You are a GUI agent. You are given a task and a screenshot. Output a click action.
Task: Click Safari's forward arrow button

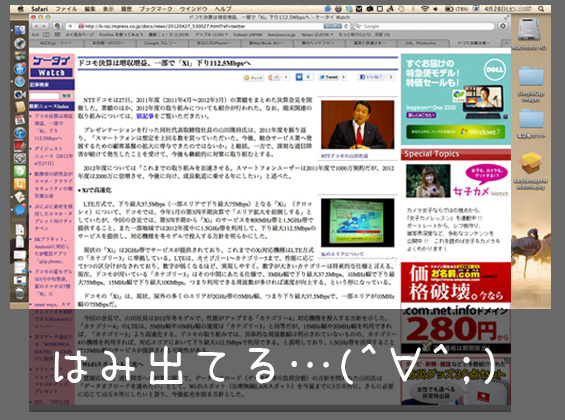pos(44,26)
